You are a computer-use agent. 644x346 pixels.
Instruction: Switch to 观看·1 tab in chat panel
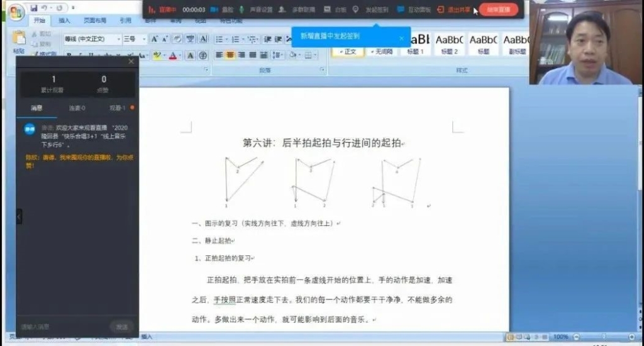pyautogui.click(x=118, y=108)
